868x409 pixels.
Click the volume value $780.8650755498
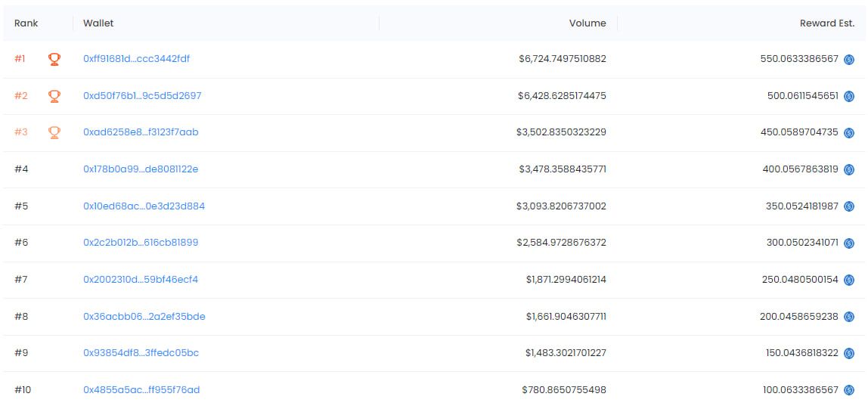(564, 389)
